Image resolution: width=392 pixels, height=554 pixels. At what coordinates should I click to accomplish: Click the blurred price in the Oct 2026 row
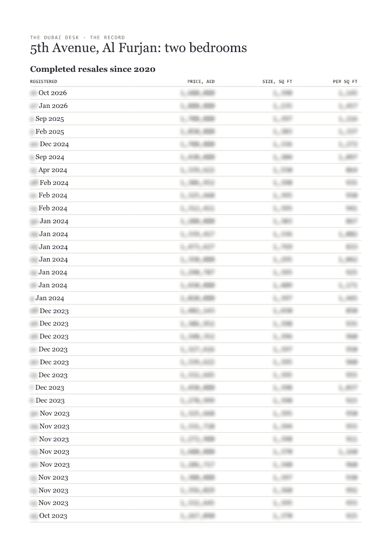tap(198, 93)
